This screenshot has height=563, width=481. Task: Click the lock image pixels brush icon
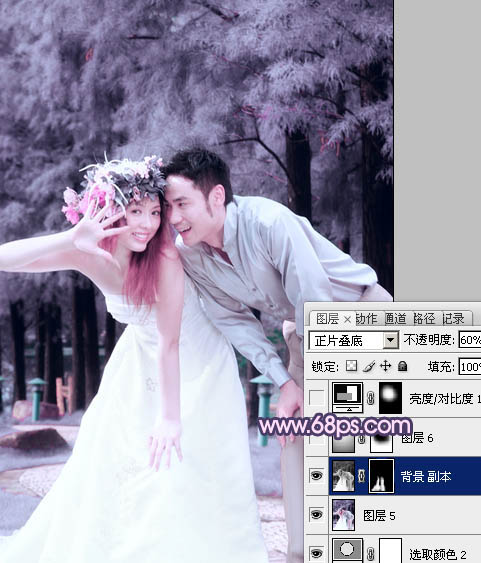(369, 366)
